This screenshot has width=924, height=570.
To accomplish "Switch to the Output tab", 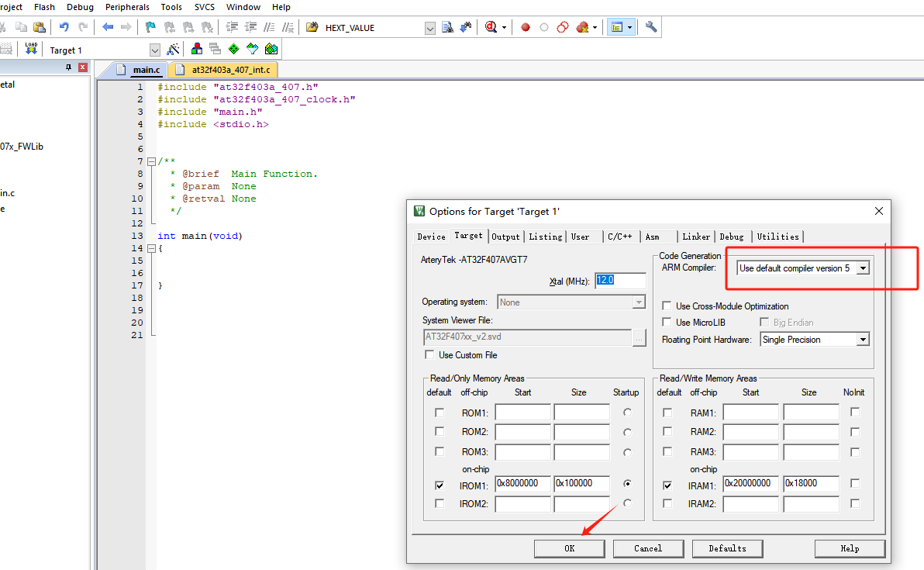I will click(505, 237).
